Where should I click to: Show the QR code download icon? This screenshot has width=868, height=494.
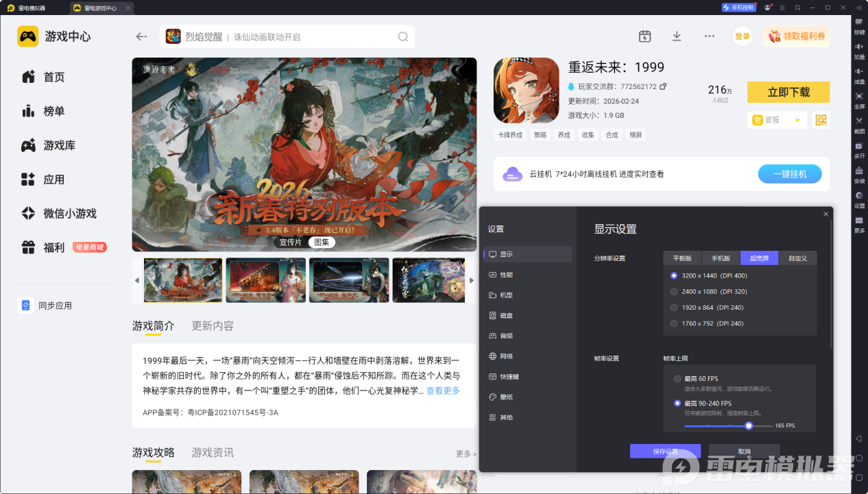pyautogui.click(x=821, y=120)
